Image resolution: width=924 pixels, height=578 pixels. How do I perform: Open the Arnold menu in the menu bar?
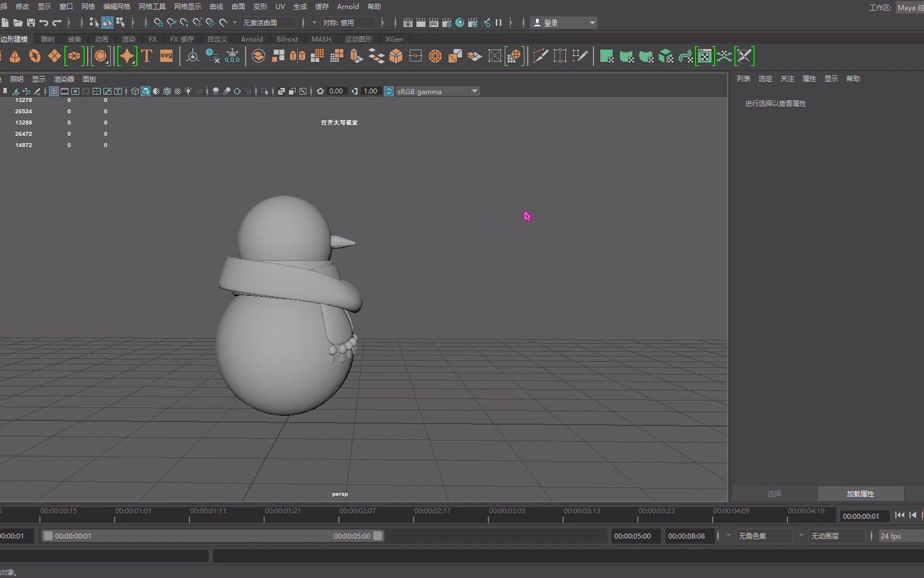(x=348, y=6)
